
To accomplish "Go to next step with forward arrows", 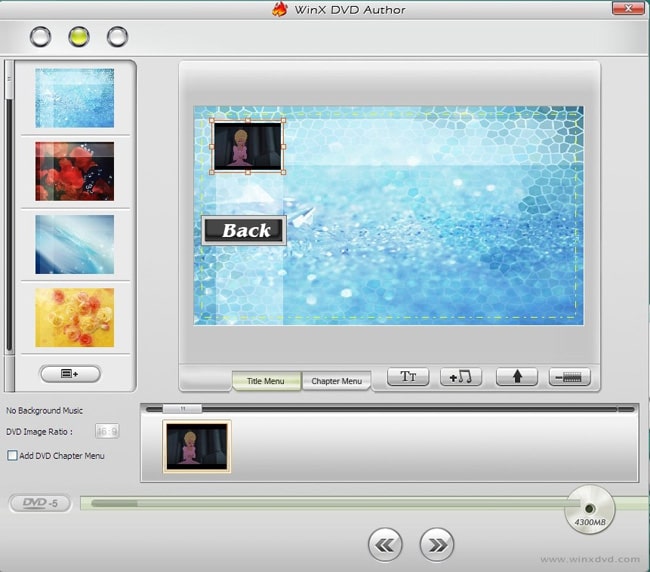I will pos(437,544).
